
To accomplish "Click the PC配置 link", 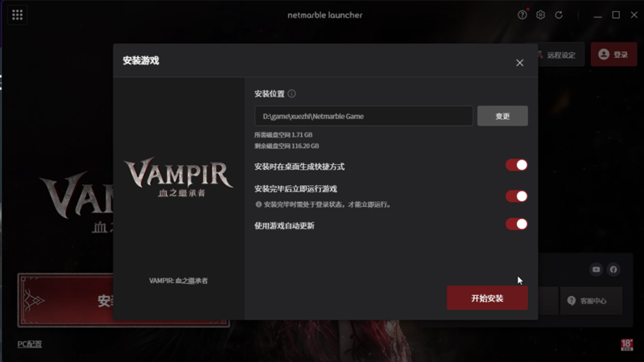I will tap(30, 344).
